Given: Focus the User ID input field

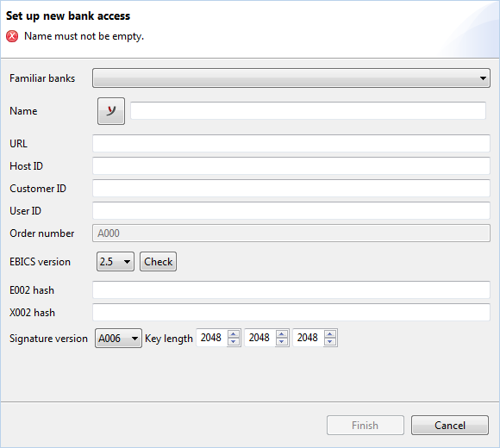Looking at the screenshot, I should tap(291, 210).
